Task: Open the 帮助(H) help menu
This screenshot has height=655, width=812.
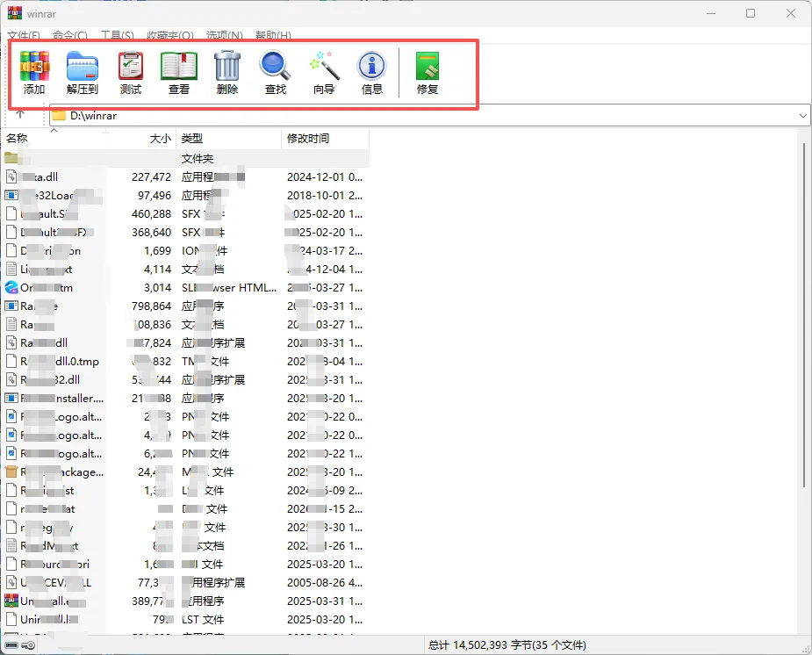Action: pyautogui.click(x=273, y=35)
